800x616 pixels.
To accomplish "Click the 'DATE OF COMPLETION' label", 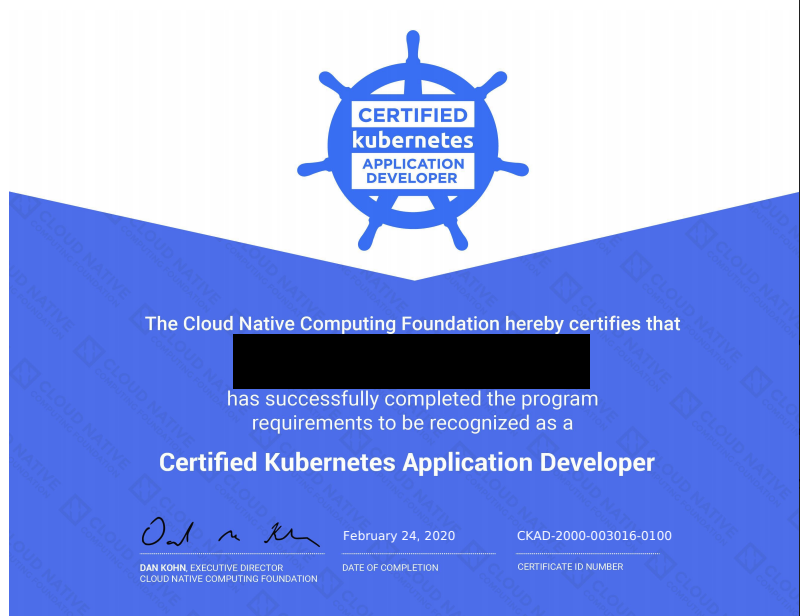I will pyautogui.click(x=390, y=568).
